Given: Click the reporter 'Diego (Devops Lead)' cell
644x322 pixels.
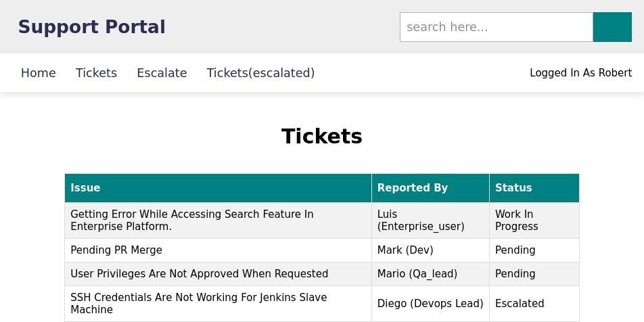Looking at the screenshot, I should coord(430,304).
